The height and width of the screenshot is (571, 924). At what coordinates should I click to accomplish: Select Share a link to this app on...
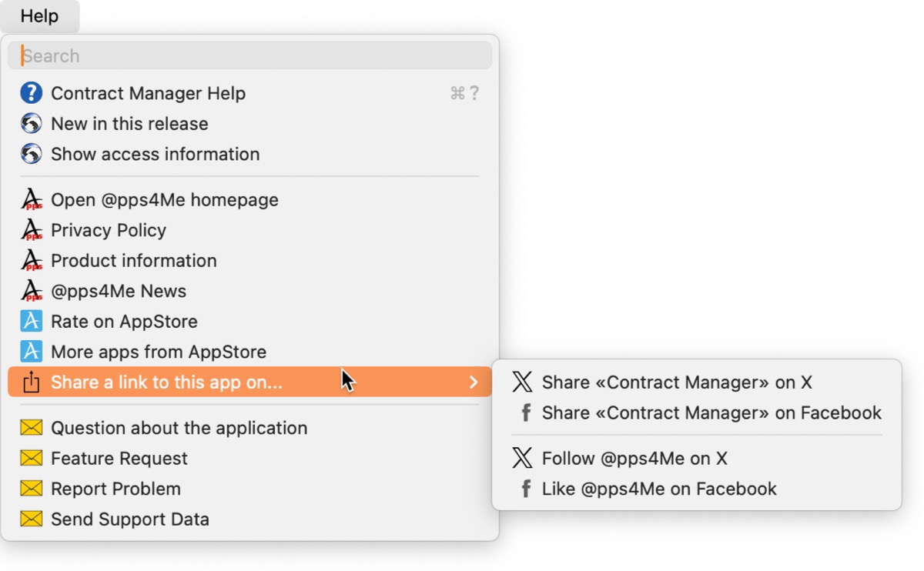click(x=249, y=382)
